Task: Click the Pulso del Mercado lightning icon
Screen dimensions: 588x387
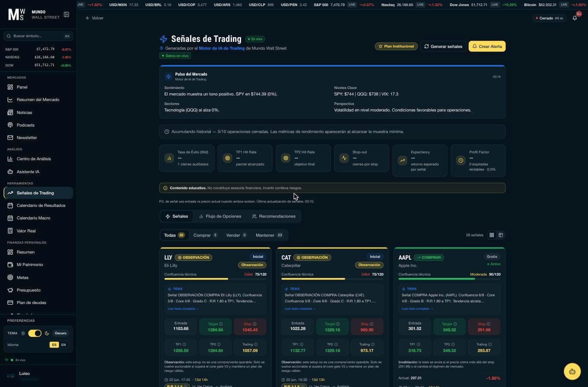Action: (x=168, y=76)
